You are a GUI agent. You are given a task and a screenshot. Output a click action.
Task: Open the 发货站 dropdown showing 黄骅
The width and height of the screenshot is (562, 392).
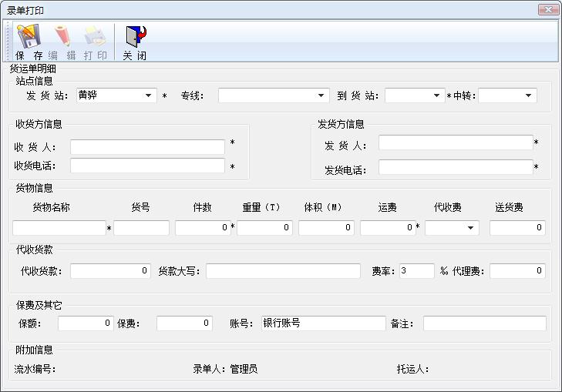[x=150, y=95]
